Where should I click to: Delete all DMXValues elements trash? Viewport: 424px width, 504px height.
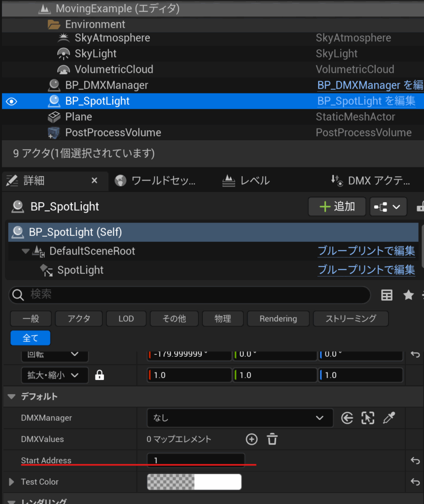[272, 439]
